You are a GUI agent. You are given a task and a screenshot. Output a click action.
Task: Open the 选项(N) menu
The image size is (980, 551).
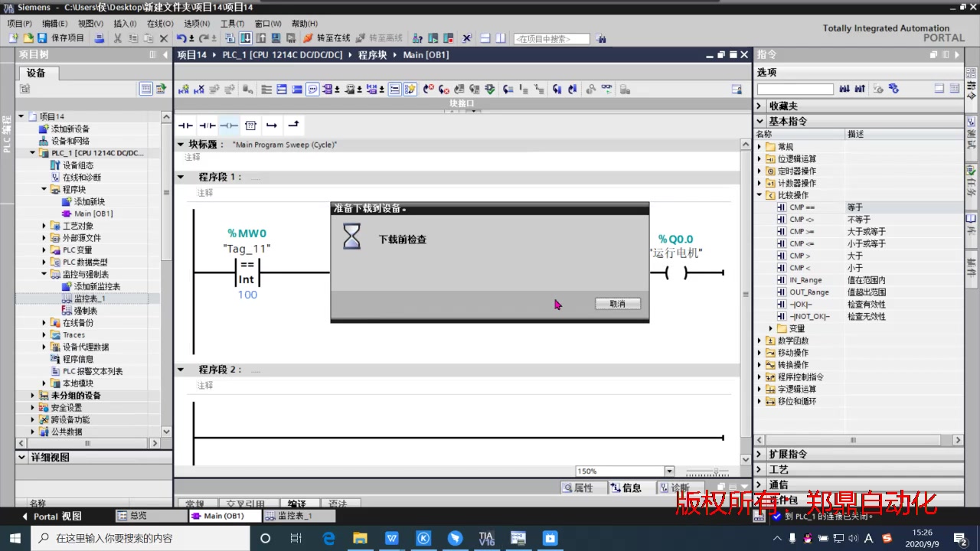197,24
